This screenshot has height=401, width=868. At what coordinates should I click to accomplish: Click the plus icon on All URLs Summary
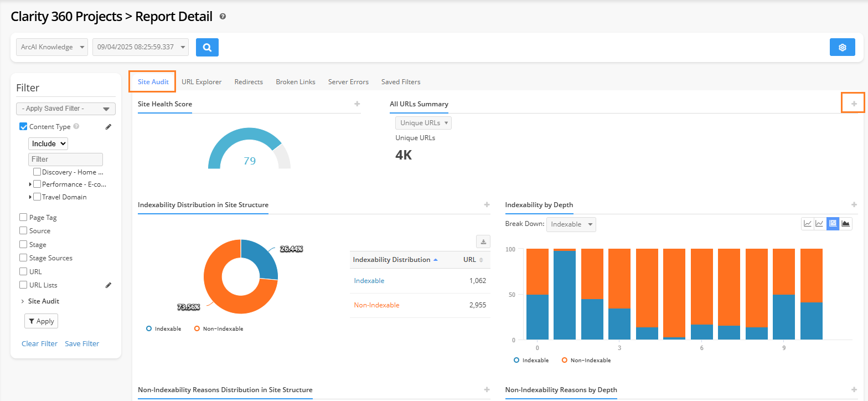coord(854,104)
